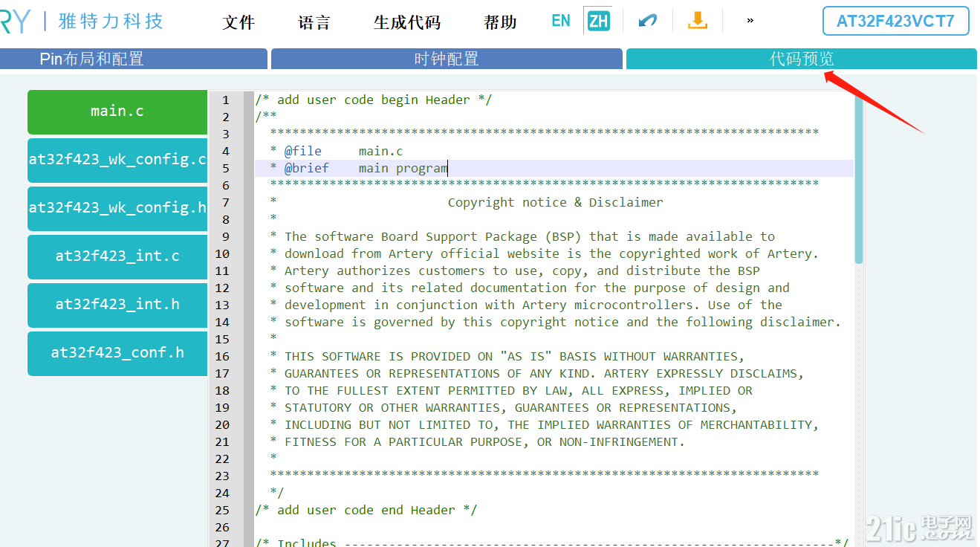Select the ZH language icon

(598, 19)
